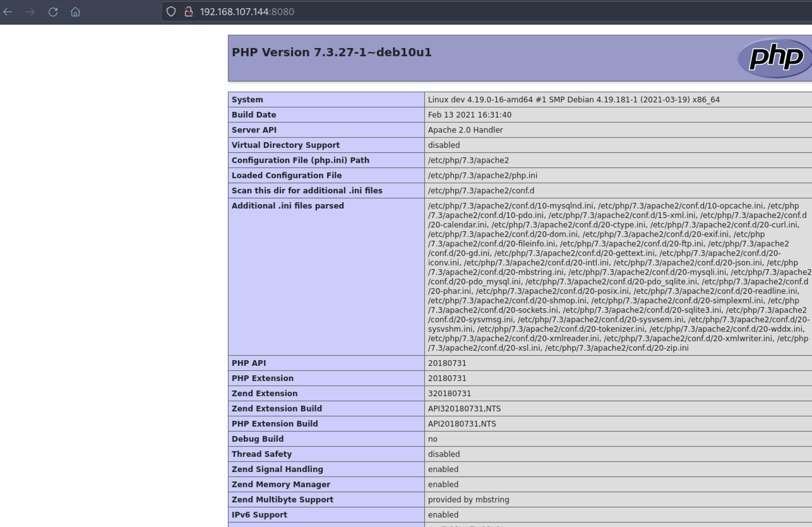
Task: Click the Loaded Configuration File label
Action: click(x=287, y=176)
